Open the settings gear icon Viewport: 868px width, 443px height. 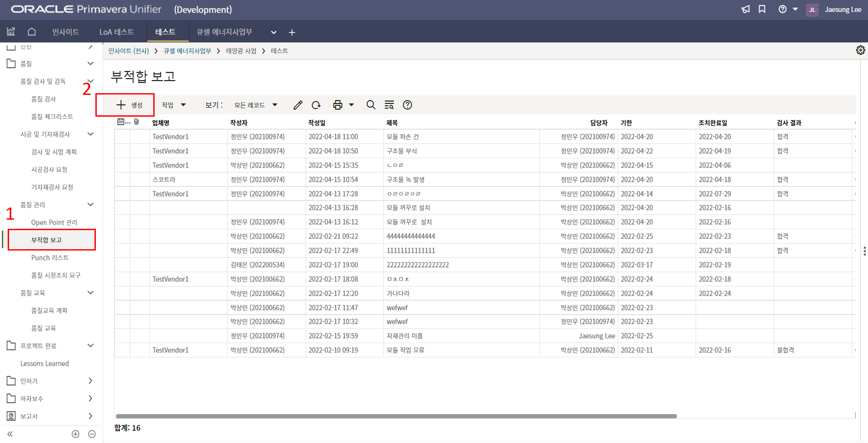click(860, 50)
